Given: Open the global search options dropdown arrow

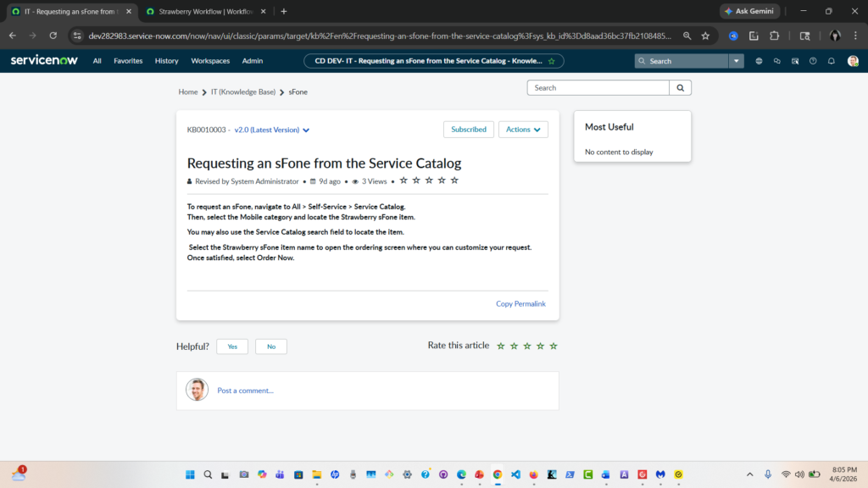Looking at the screenshot, I should point(737,61).
